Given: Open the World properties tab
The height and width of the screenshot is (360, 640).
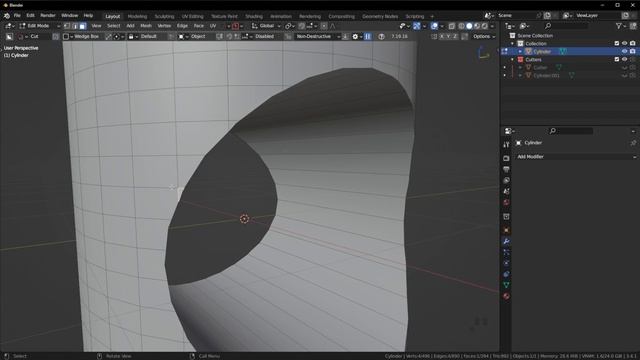Looking at the screenshot, I should click(x=506, y=202).
